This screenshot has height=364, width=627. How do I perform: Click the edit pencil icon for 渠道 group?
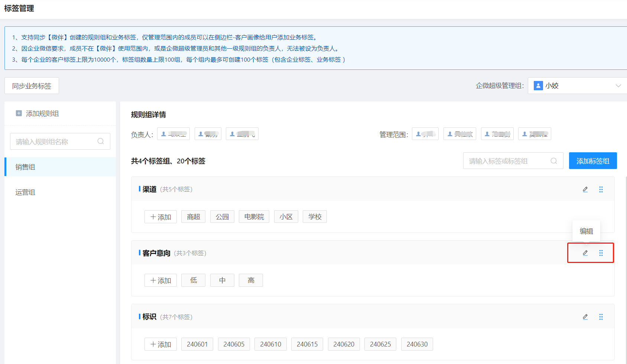click(x=585, y=189)
